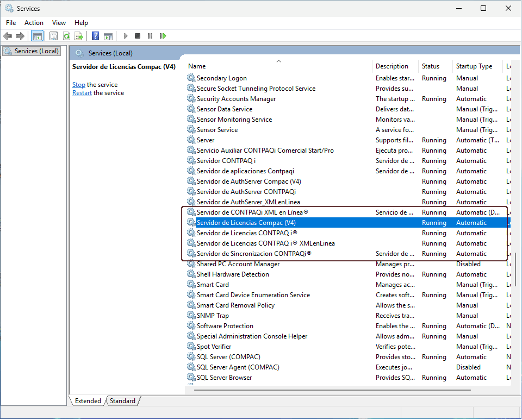Sort by the Status column header
This screenshot has width=522, height=420.
coord(431,66)
